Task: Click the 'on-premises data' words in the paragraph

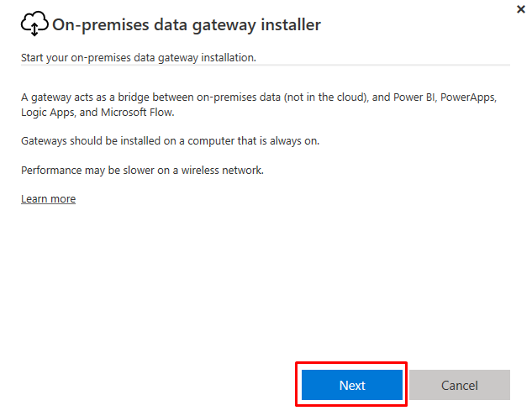Action: point(239,97)
